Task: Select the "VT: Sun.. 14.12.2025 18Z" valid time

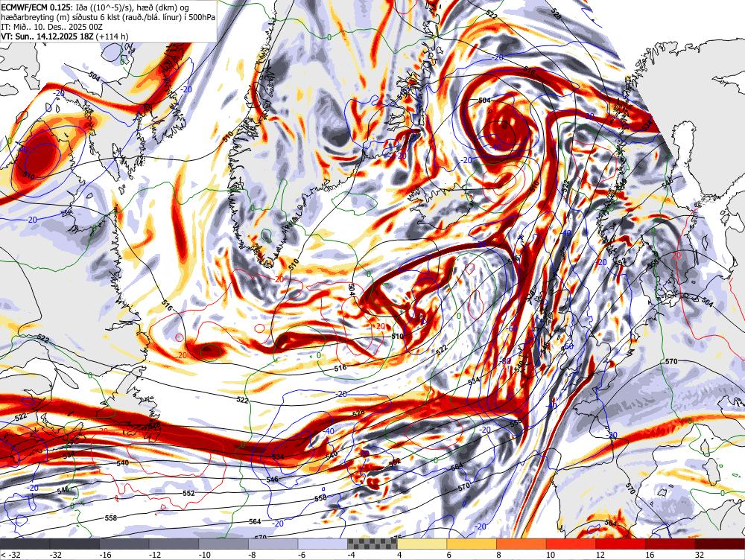Action: [48, 36]
